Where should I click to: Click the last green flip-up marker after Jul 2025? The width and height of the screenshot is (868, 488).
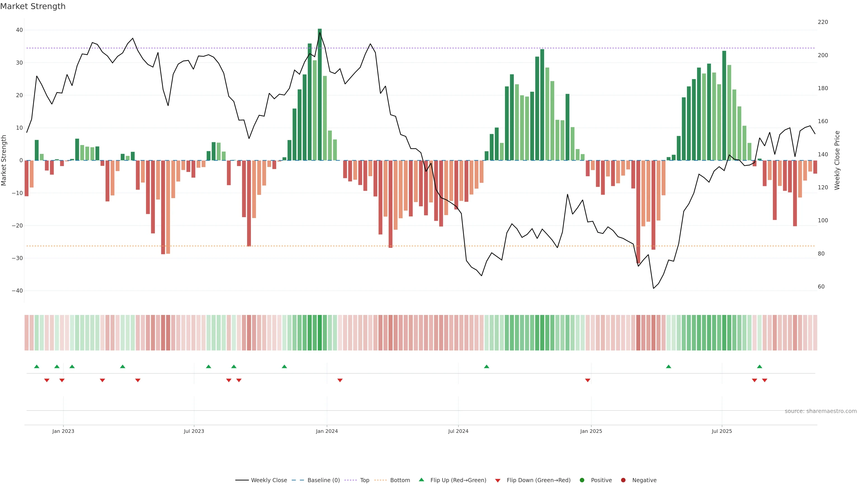pos(759,366)
